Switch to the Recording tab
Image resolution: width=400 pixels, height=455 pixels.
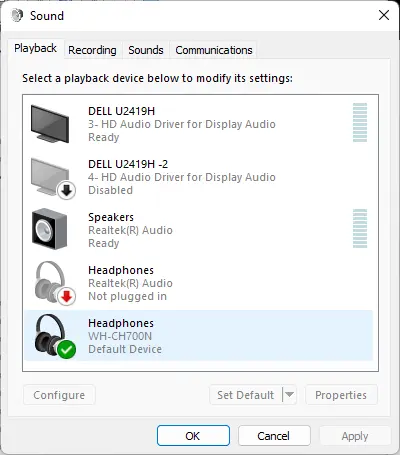(92, 50)
